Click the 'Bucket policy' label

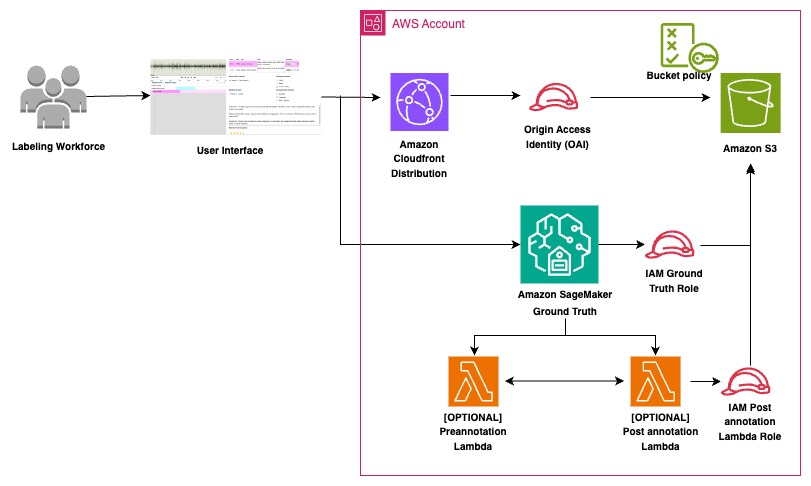coord(679,75)
